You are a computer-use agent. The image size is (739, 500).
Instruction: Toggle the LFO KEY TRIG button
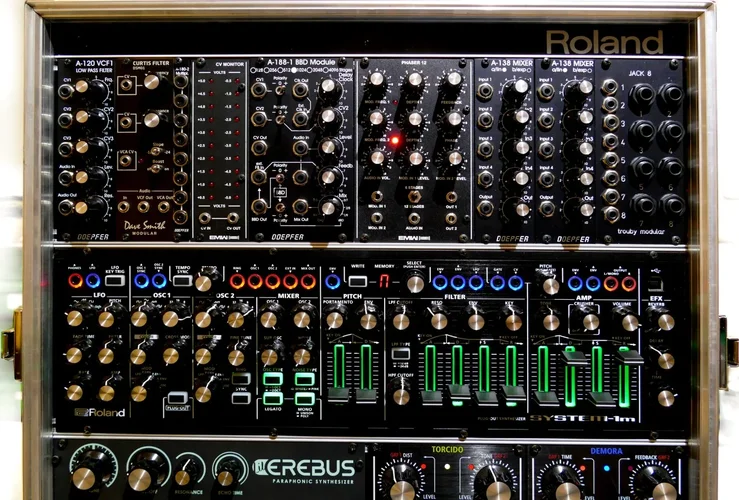tap(115, 281)
